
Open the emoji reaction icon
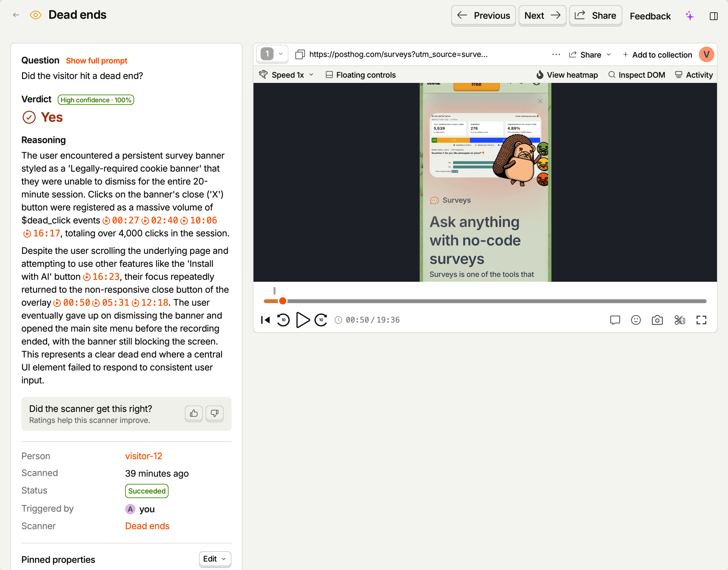click(x=636, y=320)
